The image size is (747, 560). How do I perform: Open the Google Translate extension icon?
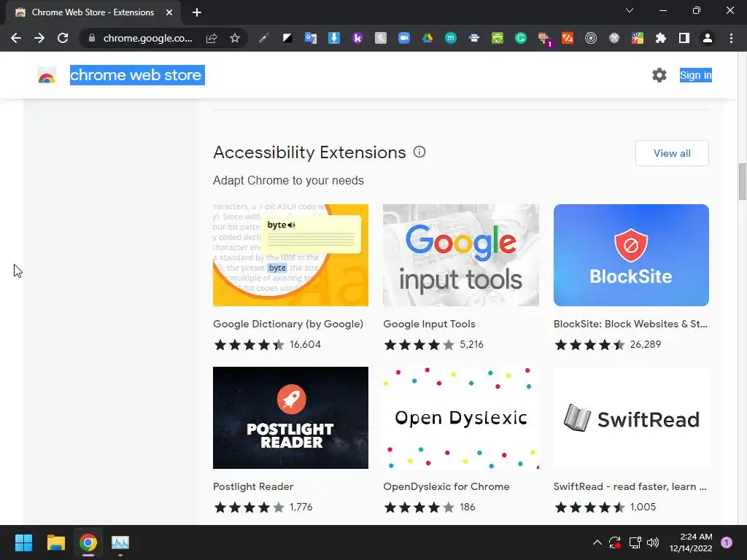pyautogui.click(x=311, y=38)
